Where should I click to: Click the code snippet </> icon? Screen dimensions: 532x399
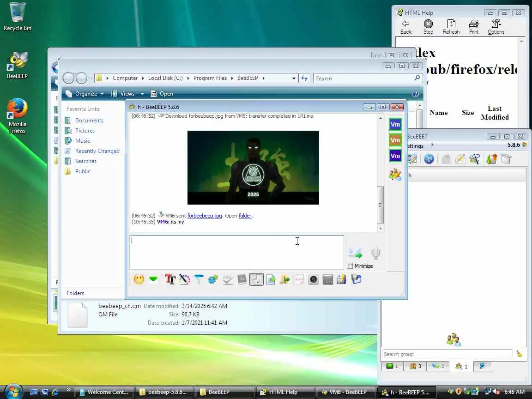pos(299,279)
